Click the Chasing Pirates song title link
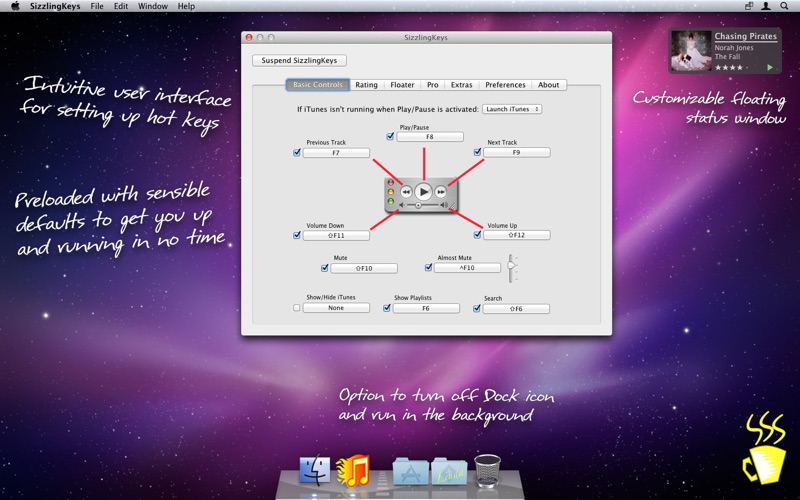 pos(745,36)
